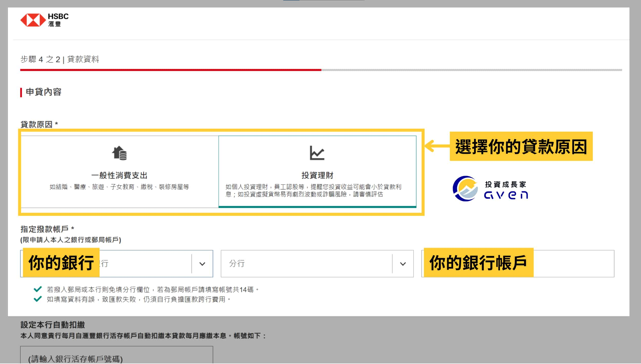This screenshot has width=641, height=364.
Task: Click the 本人同意貴行每月 auto-debit consent text
Action: click(144, 336)
